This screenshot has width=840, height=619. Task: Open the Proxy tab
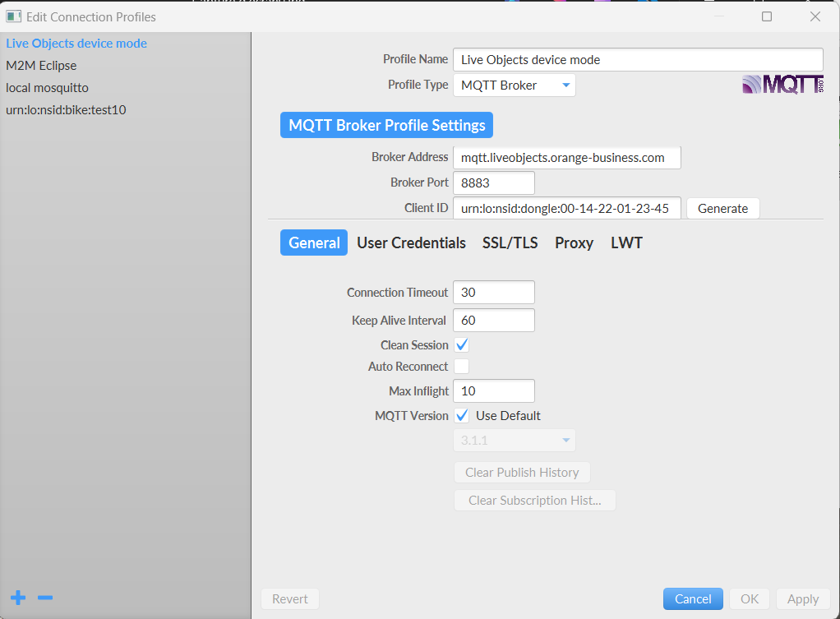(x=574, y=243)
